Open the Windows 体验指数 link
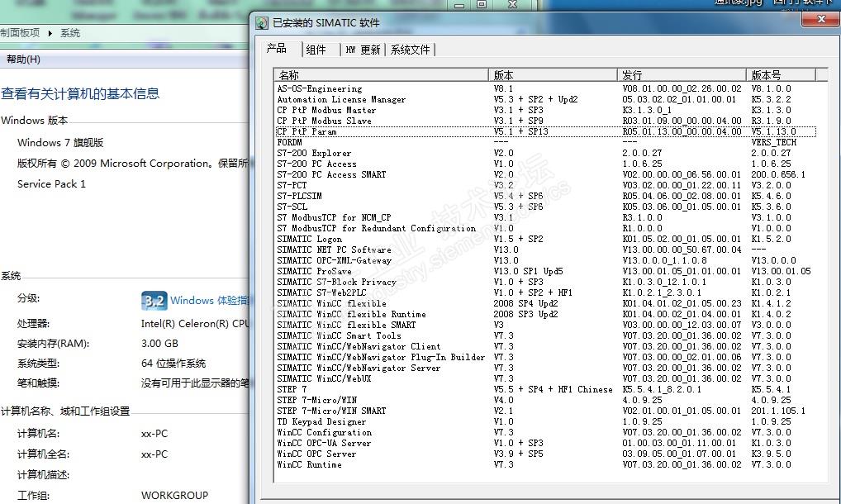841x504 pixels. coord(209,300)
